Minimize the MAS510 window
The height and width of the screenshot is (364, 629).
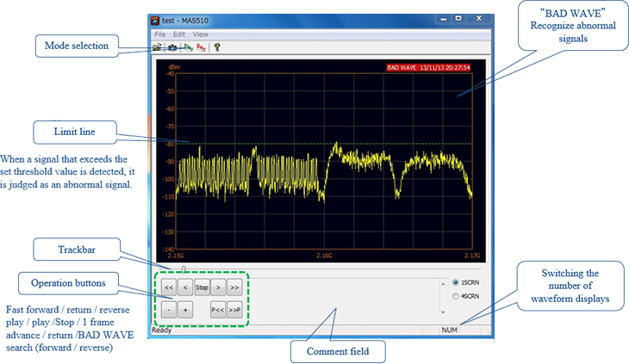(444, 19)
